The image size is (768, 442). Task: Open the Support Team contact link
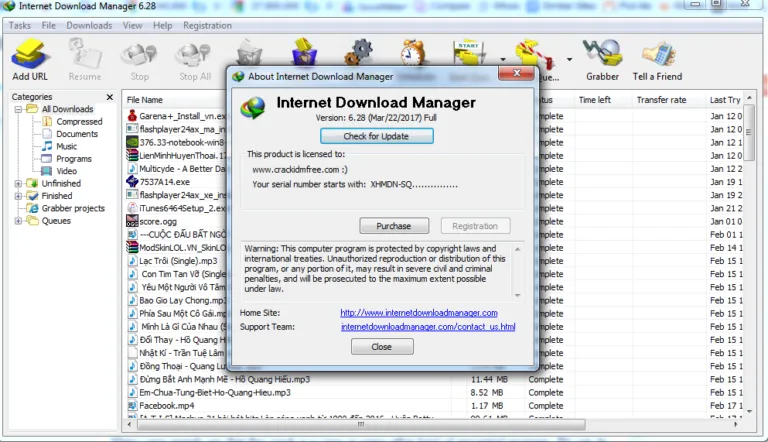coord(427,327)
